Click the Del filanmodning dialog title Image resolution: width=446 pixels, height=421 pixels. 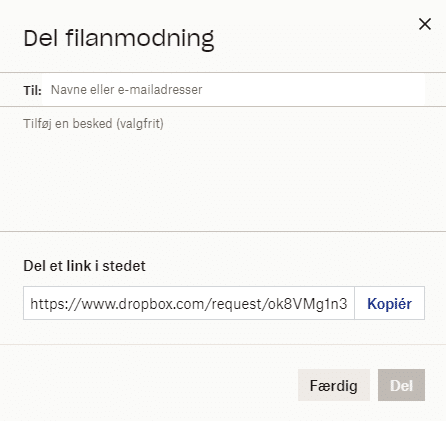point(119,38)
